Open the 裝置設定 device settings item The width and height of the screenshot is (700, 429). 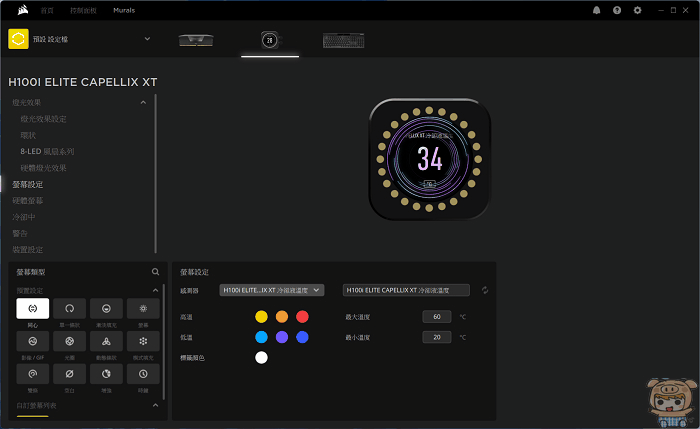tap(28, 250)
